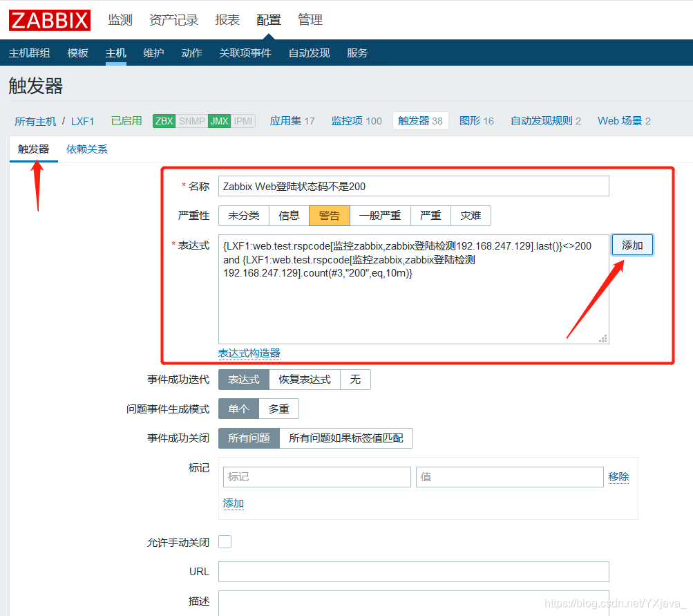
Task: Go to 动作 submenu
Action: 192,53
